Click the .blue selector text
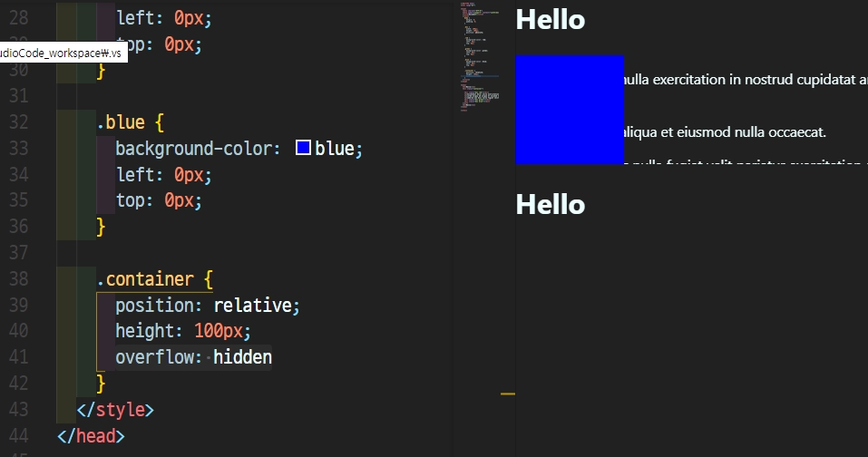 click(x=120, y=122)
